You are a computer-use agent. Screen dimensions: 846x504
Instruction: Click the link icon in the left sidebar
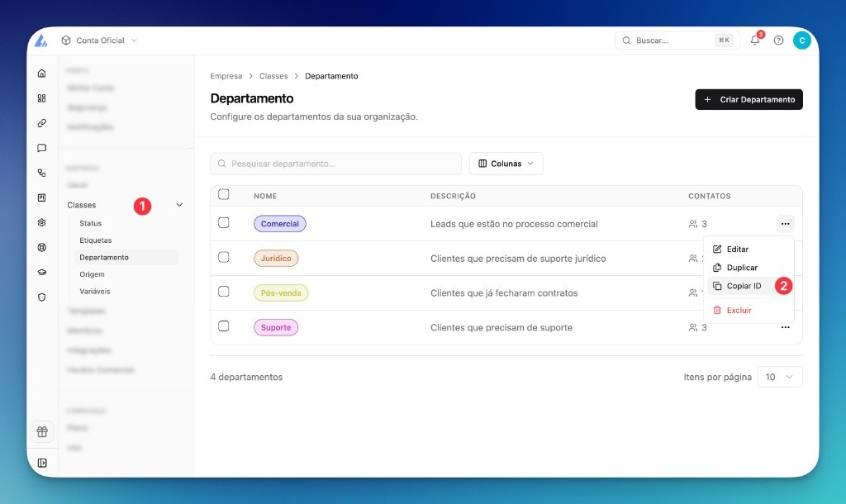41,123
